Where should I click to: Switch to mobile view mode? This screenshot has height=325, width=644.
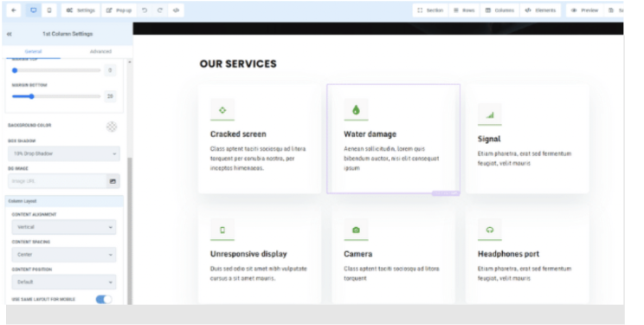click(x=49, y=10)
